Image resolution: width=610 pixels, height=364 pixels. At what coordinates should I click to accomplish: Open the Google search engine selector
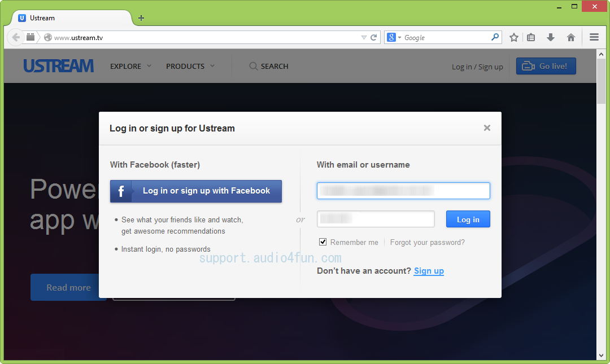pyautogui.click(x=394, y=37)
